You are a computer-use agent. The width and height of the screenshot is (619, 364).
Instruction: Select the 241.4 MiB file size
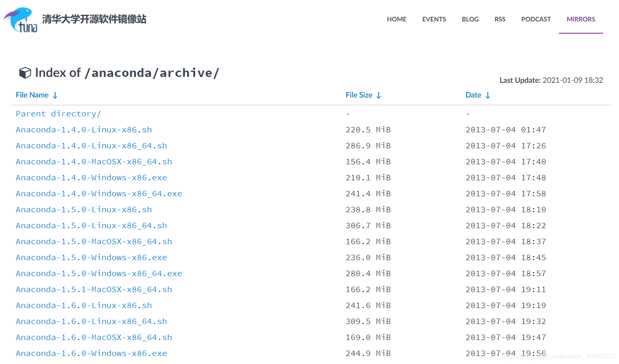(368, 194)
